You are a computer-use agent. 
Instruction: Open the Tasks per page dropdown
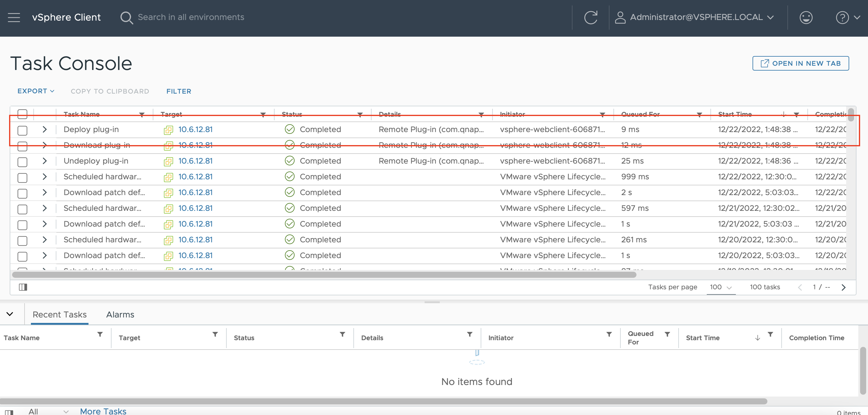[x=720, y=287]
